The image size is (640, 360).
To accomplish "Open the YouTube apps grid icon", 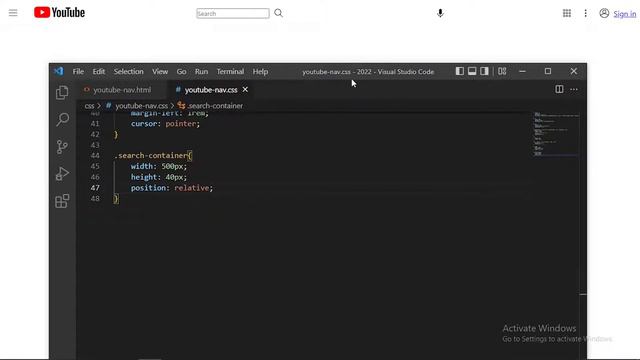I will [x=567, y=13].
